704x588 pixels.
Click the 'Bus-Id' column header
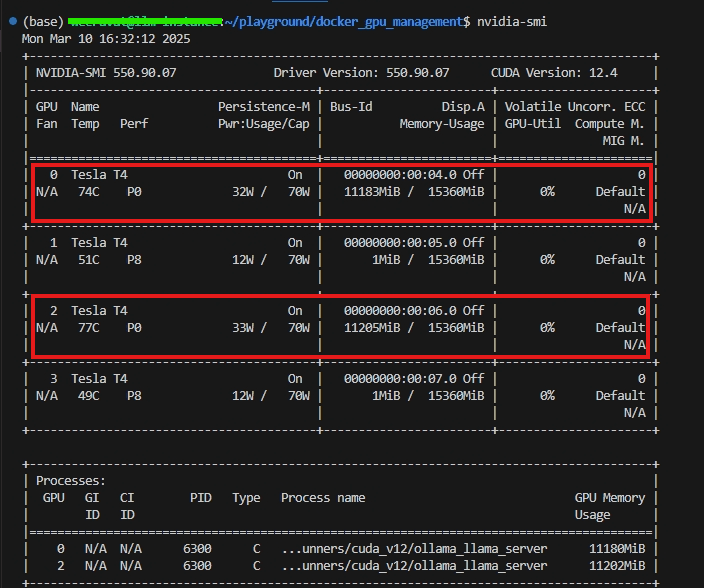[351, 107]
